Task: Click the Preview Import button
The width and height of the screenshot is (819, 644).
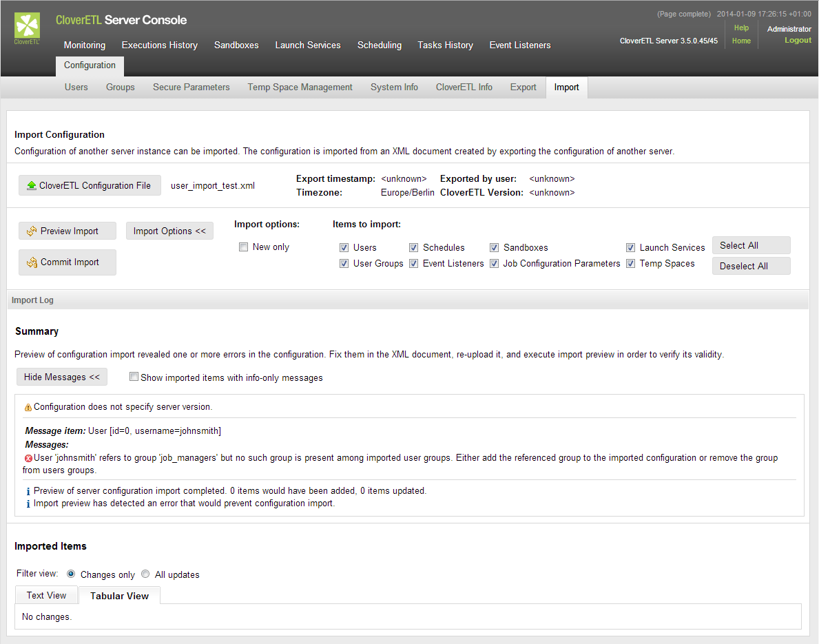Action: tap(68, 231)
